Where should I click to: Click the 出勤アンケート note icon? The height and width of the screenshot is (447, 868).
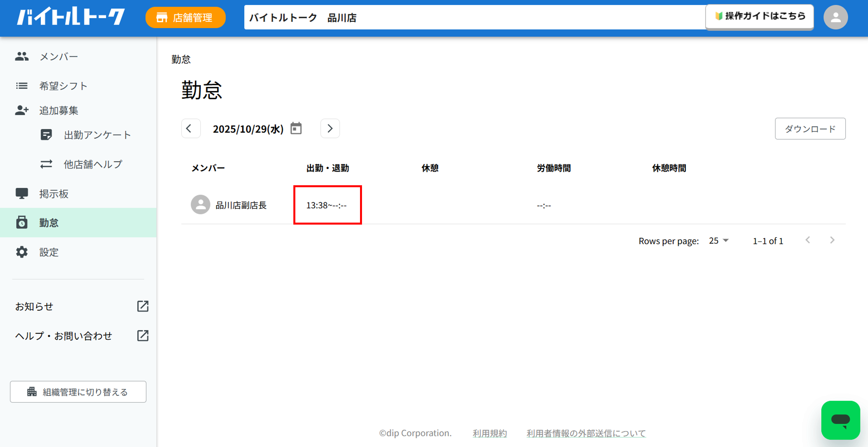46,135
